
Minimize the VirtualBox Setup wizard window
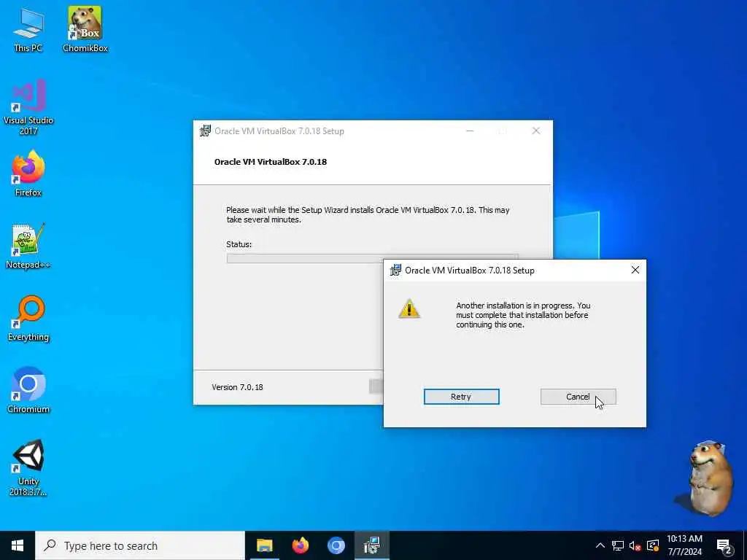click(x=470, y=131)
